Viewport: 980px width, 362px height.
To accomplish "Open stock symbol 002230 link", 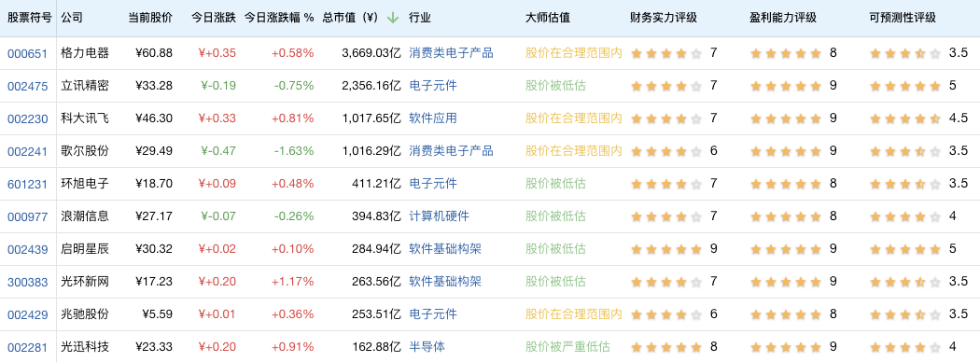I will [x=27, y=118].
